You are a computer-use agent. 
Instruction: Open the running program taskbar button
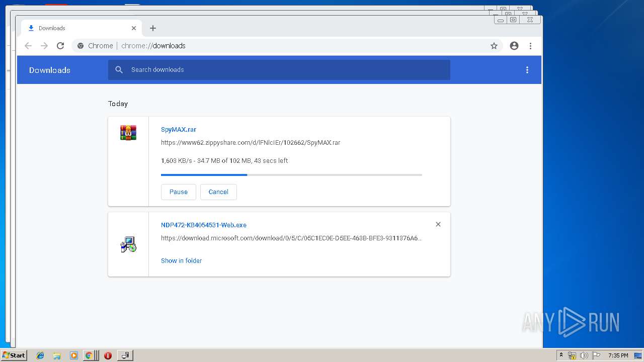coord(125,355)
